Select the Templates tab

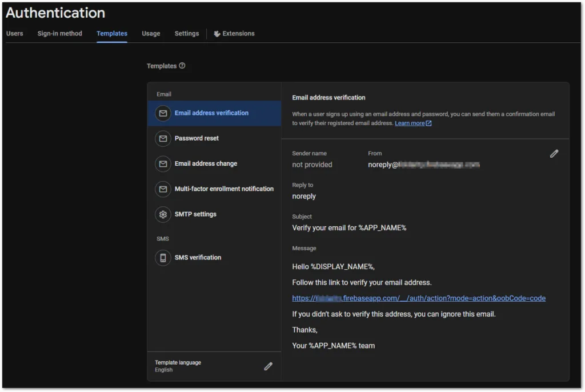(112, 34)
